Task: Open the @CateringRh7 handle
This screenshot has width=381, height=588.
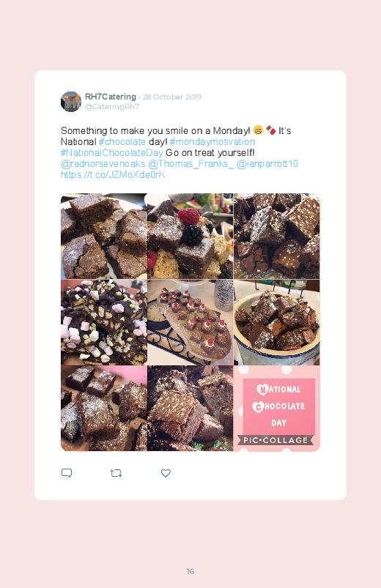Action: [112, 106]
